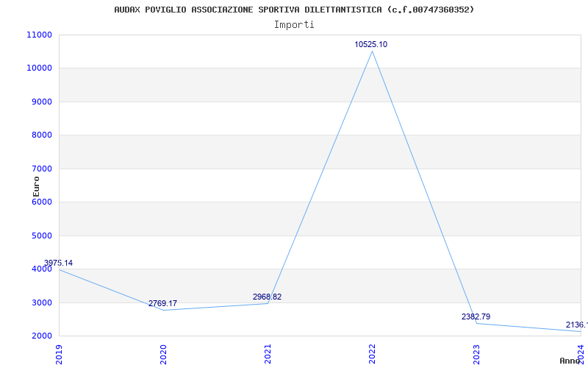Click the 2382.79 data label
The height and width of the screenshot is (368, 588).
(476, 316)
